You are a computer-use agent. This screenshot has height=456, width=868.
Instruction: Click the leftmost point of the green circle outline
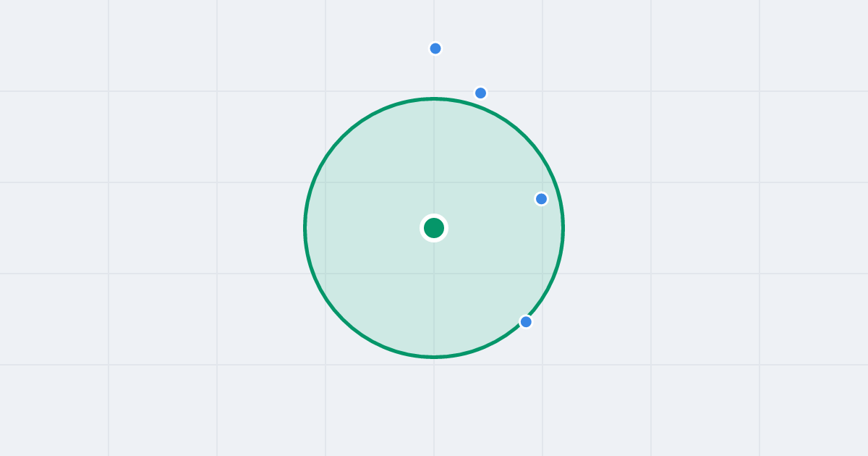click(305, 228)
